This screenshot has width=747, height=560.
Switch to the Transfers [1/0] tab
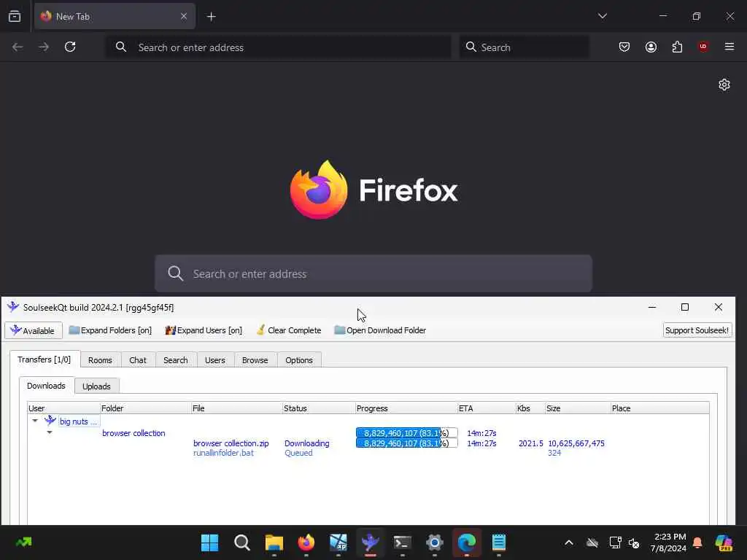coord(44,359)
